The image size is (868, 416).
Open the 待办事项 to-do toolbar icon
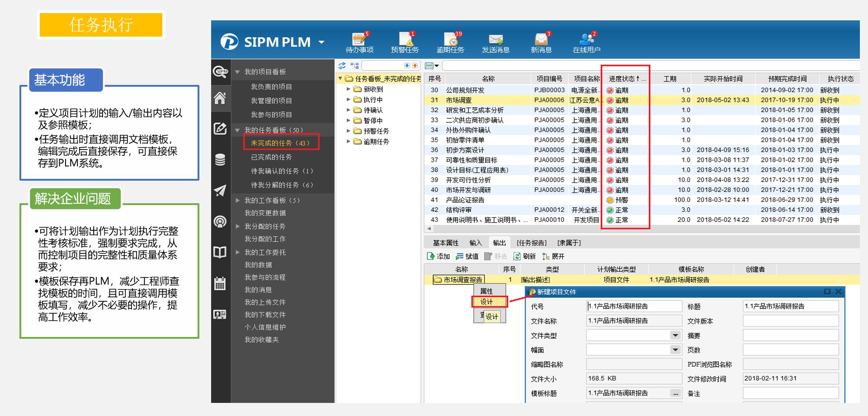coord(359,42)
